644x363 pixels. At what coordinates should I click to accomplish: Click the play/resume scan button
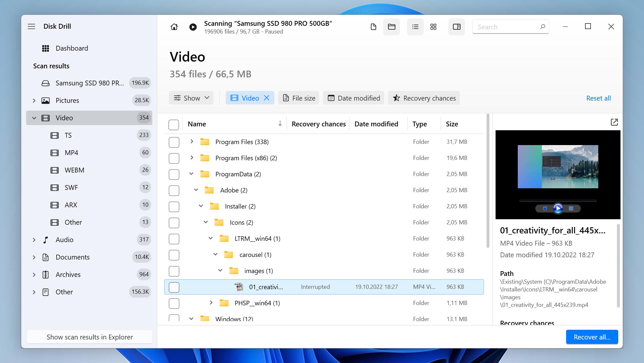(193, 26)
